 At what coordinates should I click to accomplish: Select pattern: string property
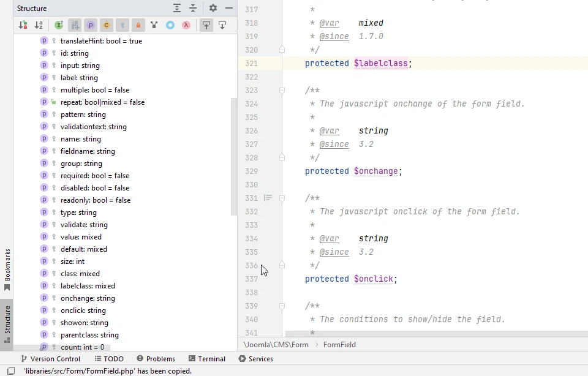[83, 115]
